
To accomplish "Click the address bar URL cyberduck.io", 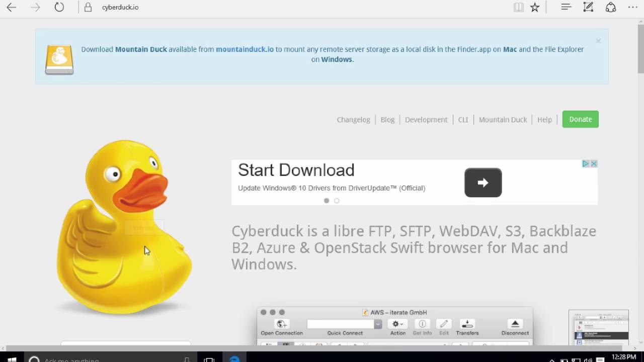I will [x=120, y=7].
